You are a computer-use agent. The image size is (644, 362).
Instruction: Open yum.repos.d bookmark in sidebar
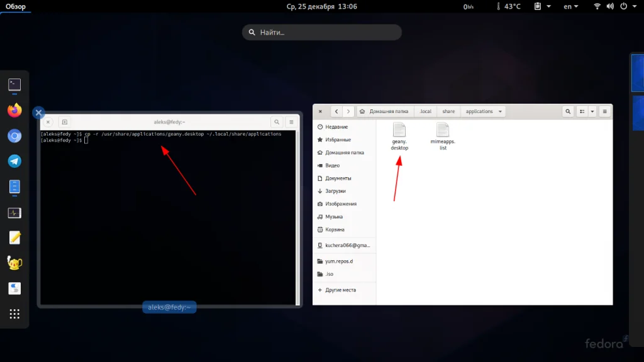pyautogui.click(x=344, y=261)
